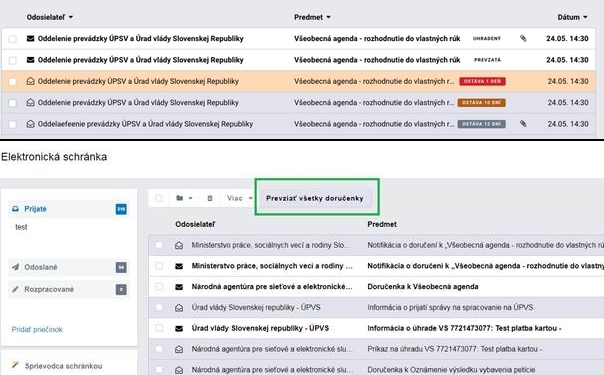Click attachment paperclip in the UHRADENÝ row
This screenshot has height=375, width=604.
(x=523, y=38)
